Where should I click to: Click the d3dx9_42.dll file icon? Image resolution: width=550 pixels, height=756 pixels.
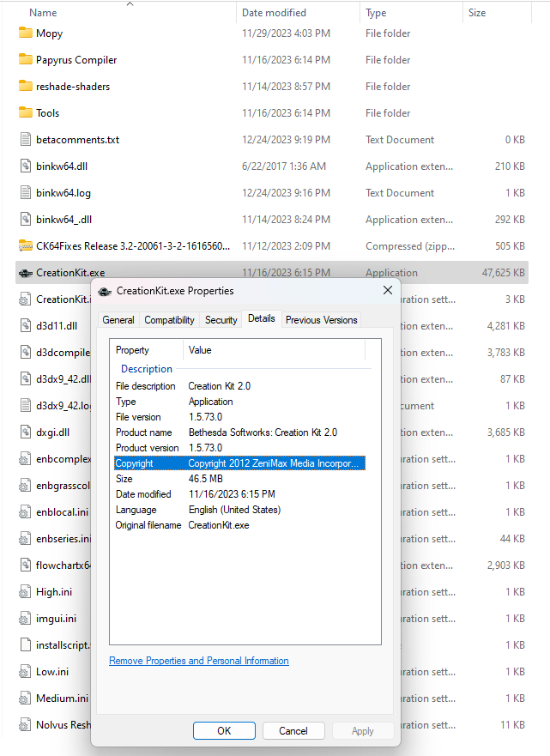(26, 378)
